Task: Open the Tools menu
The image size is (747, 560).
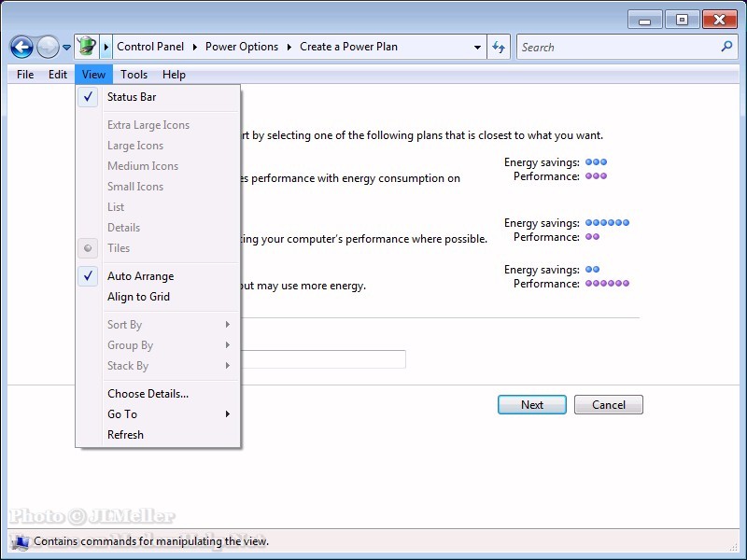Action: [134, 75]
